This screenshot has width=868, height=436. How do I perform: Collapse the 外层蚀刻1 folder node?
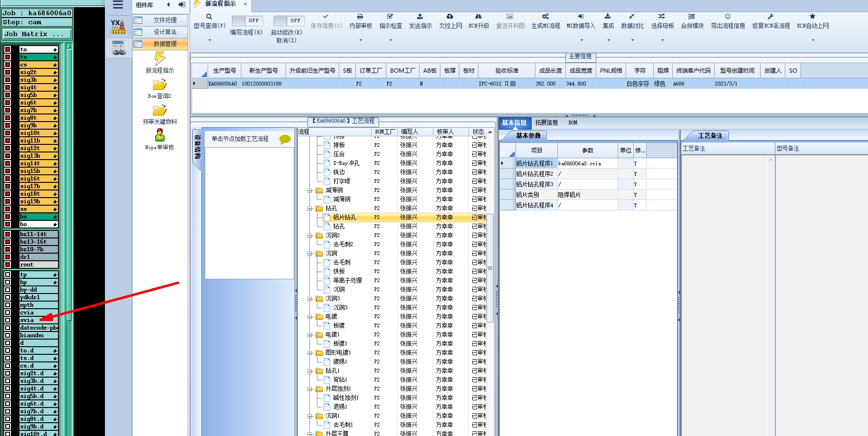point(310,389)
